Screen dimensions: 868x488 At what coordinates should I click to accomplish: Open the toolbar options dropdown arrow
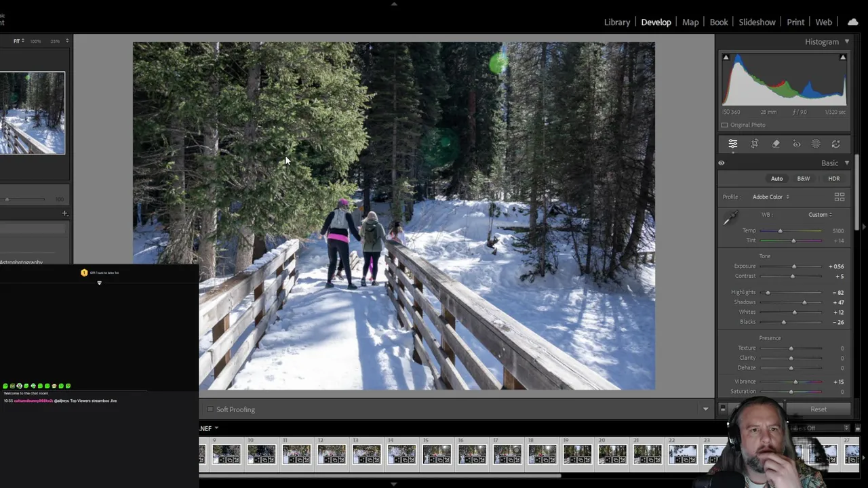(705, 409)
